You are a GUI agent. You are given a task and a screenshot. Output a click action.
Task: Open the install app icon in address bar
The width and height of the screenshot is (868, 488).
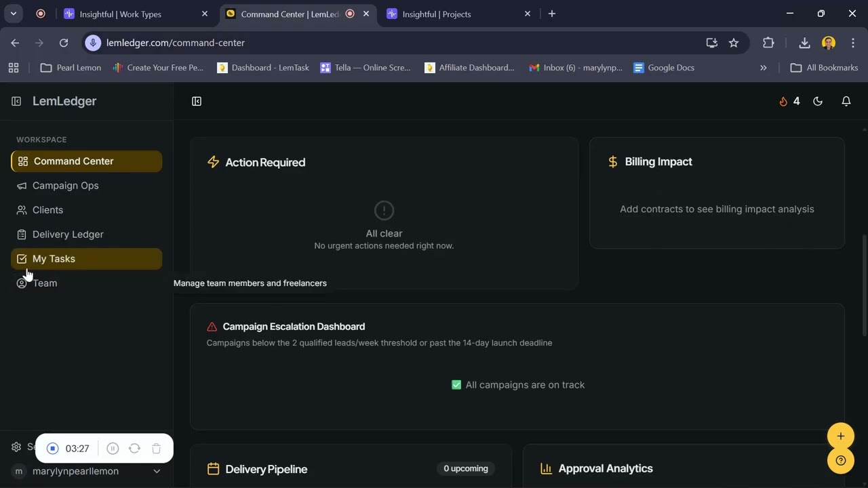(711, 43)
